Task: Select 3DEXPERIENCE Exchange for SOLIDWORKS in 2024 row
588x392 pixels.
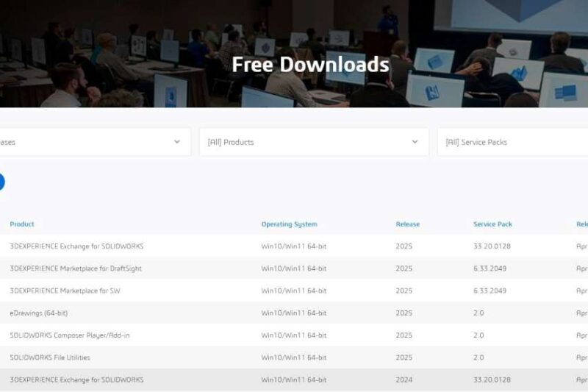Action: [x=76, y=379]
